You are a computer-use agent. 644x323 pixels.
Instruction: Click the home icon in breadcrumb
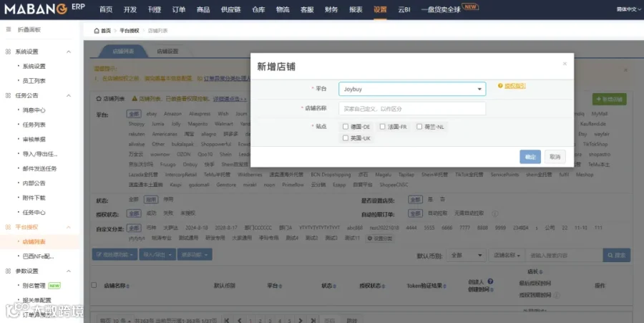[97, 30]
